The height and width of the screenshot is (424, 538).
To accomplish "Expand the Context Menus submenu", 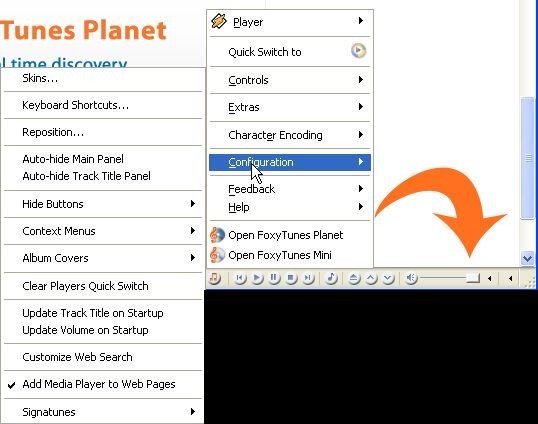I will (x=103, y=231).
